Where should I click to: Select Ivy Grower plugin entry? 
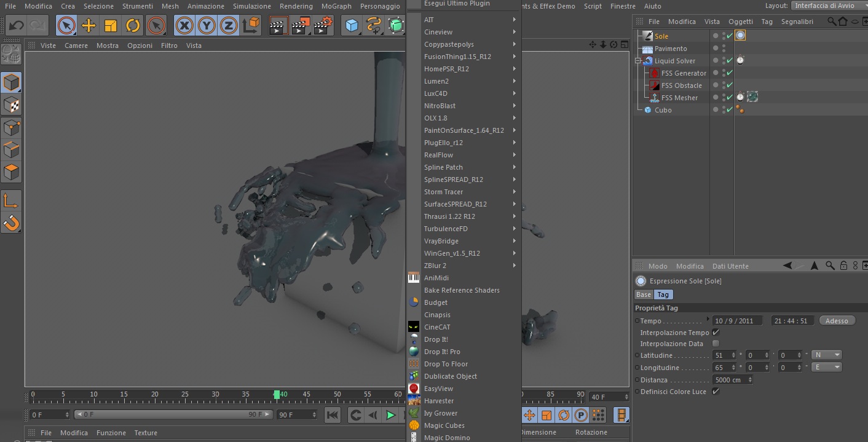464,413
